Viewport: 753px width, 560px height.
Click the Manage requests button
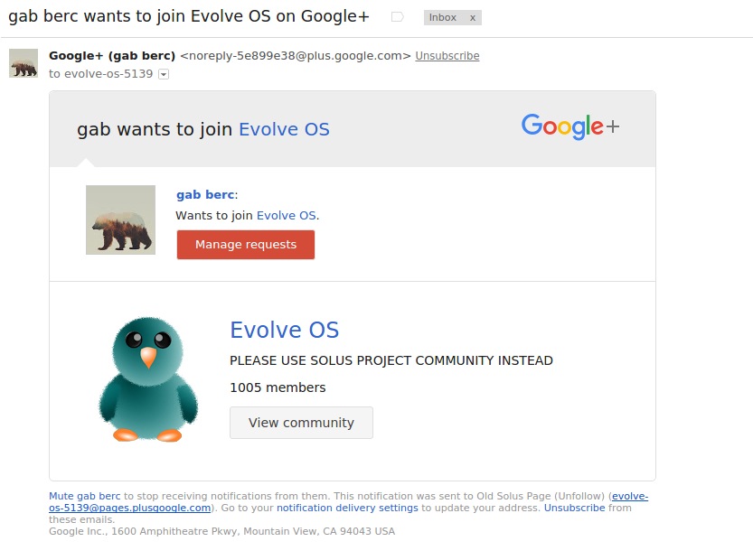(246, 245)
